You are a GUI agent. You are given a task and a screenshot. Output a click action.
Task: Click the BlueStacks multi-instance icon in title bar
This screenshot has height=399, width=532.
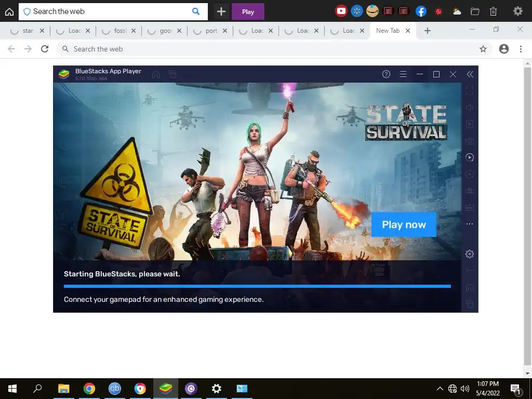(x=172, y=74)
